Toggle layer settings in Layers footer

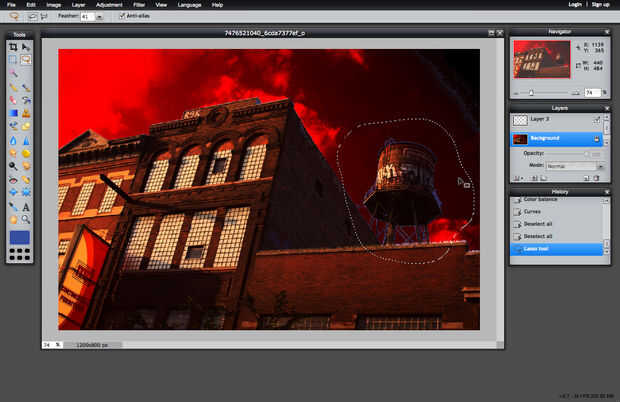point(517,178)
